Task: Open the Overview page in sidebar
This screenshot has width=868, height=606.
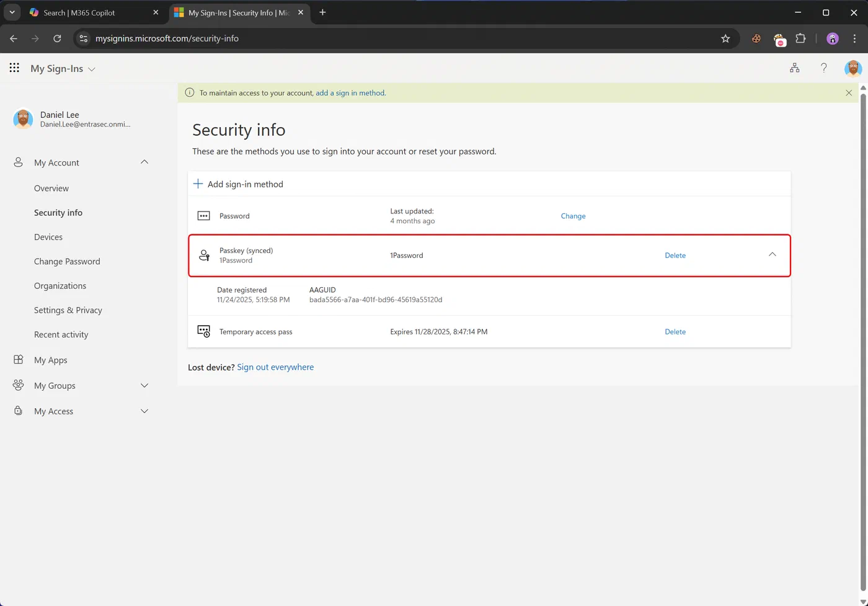Action: tap(51, 189)
